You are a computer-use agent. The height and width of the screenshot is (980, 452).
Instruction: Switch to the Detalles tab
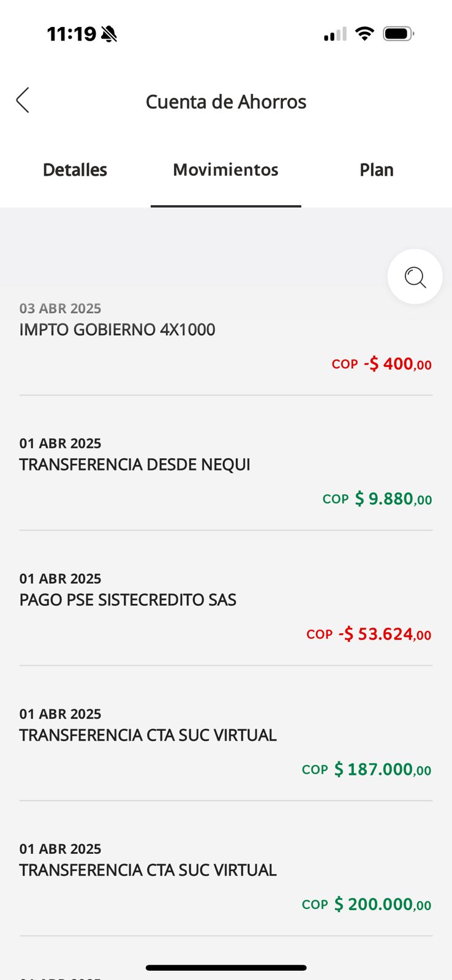[75, 170]
